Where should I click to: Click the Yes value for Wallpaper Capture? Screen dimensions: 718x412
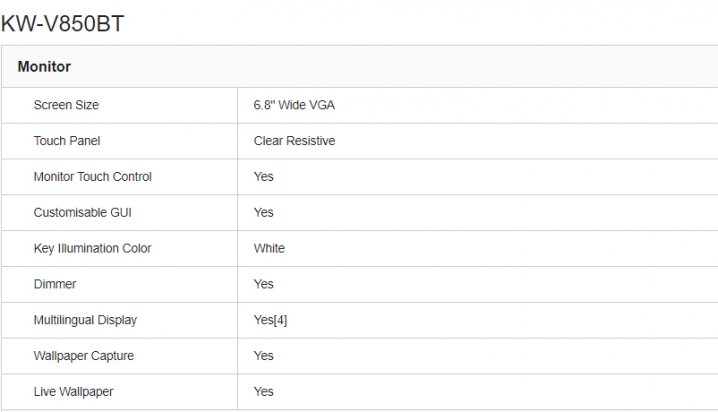pos(264,356)
